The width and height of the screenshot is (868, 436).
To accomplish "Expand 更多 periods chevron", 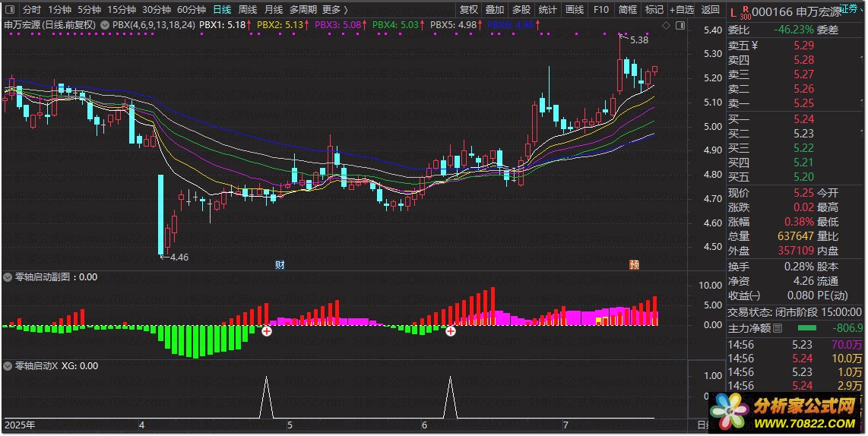I will [x=346, y=9].
